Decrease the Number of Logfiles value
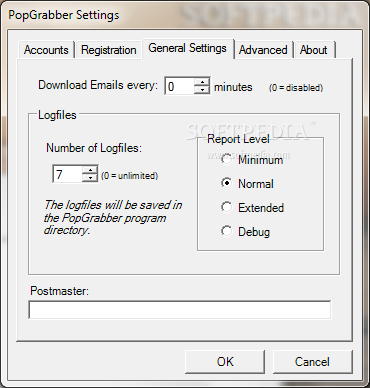 coord(90,178)
